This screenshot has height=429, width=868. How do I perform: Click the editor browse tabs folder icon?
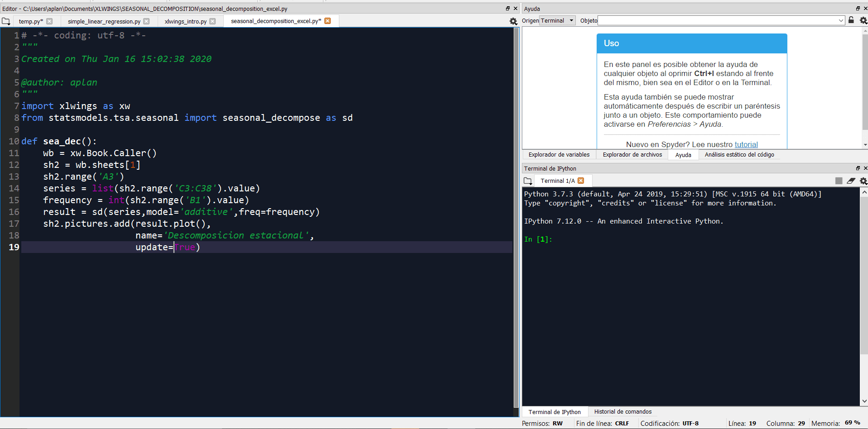pos(6,21)
